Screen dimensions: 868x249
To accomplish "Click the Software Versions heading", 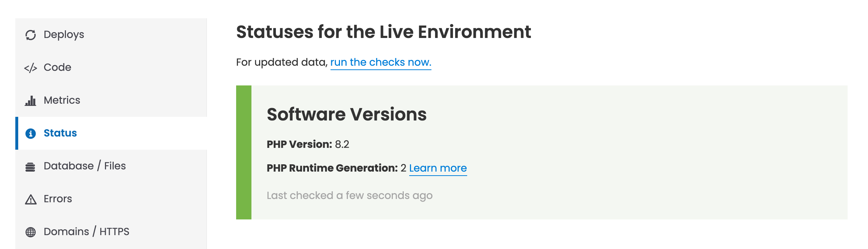I will (x=346, y=115).
